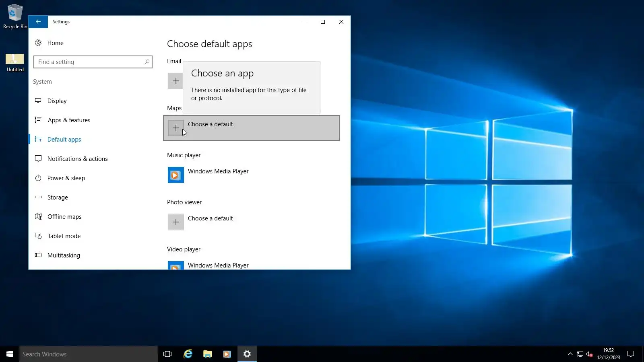Screen dimensions: 644x362
Task: Click the Choose an app popup heading
Action: coord(222,73)
